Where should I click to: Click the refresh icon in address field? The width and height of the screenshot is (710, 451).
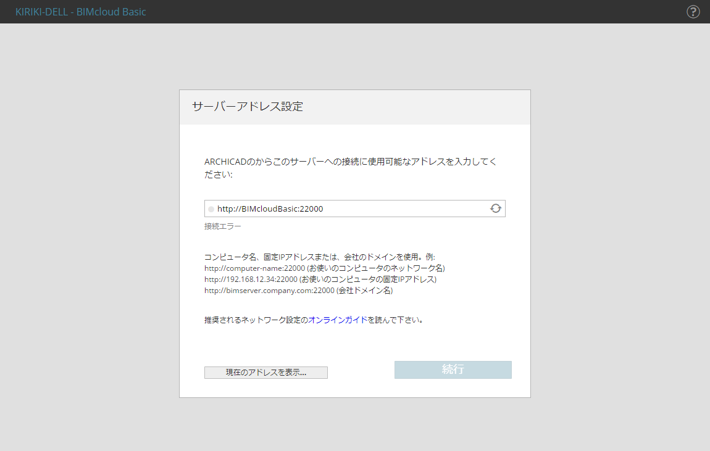point(495,208)
